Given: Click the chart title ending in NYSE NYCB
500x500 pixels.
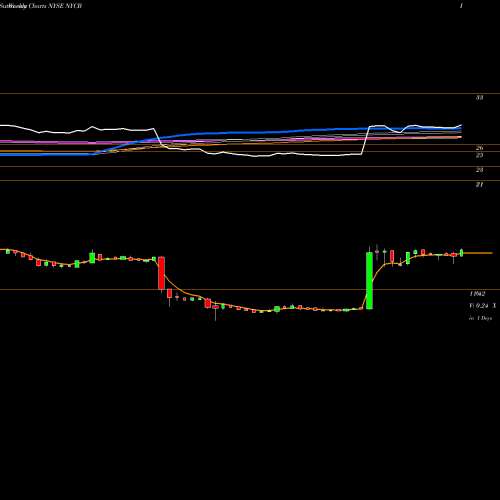Looking at the screenshot, I should click(x=41, y=6).
